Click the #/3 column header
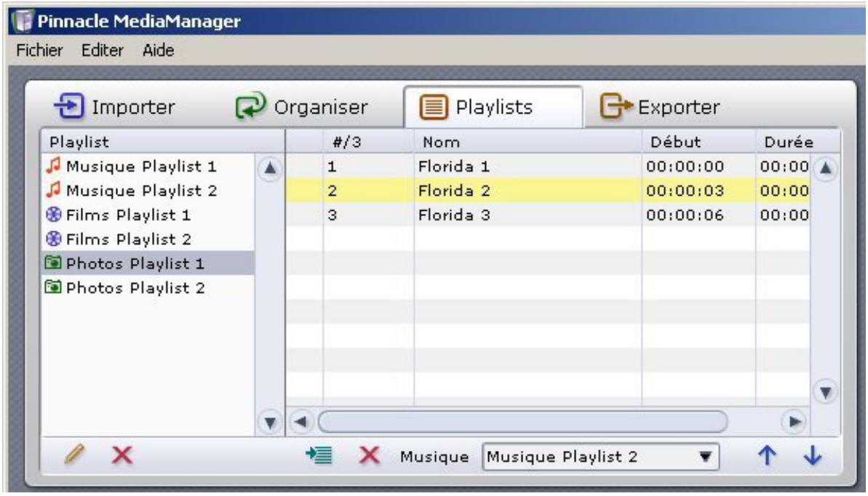The width and height of the screenshot is (868, 496). pos(369,142)
